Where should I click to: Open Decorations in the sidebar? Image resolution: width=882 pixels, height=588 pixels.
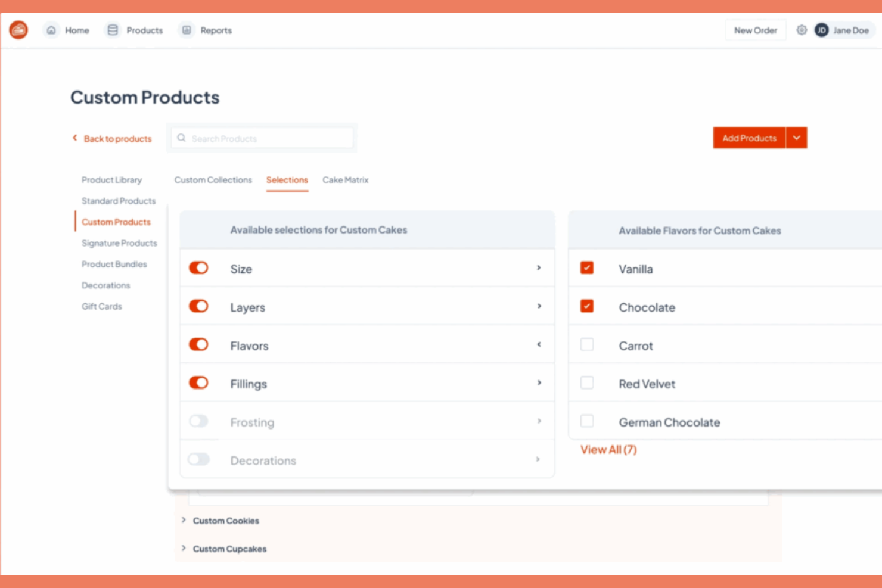pos(105,285)
